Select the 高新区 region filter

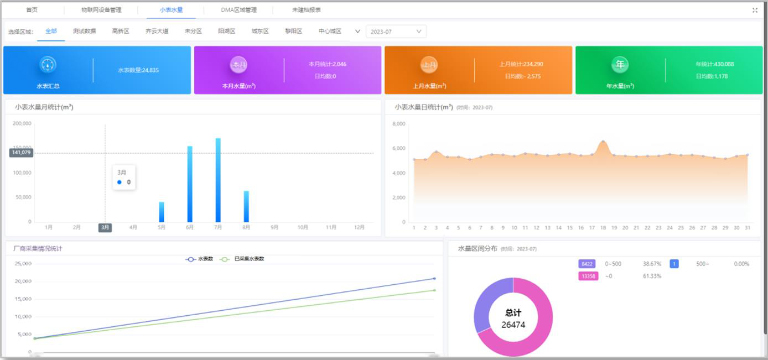click(x=120, y=31)
